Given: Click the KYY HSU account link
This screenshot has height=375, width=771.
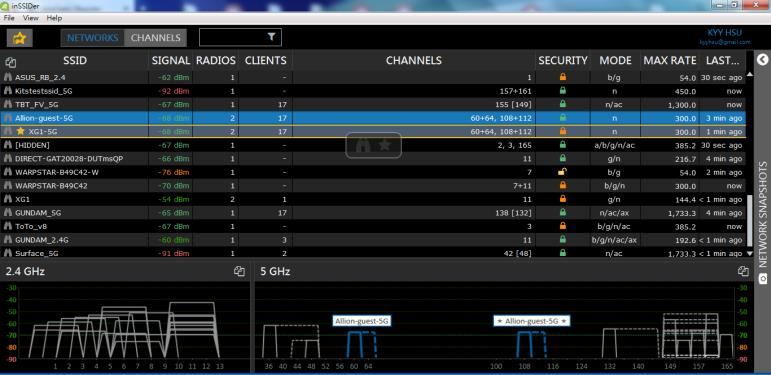Looking at the screenshot, I should [725, 33].
